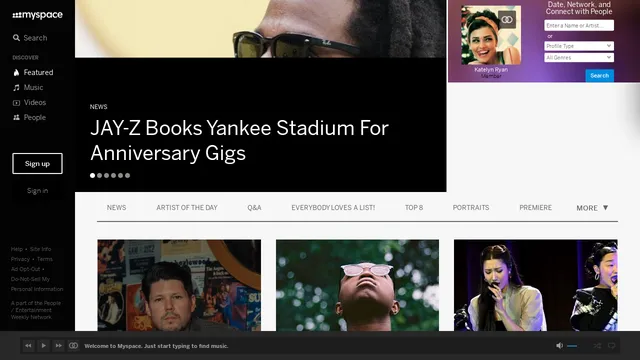This screenshot has height=360, width=640.
Task: Switch to the PREMIERE tab
Action: (536, 208)
